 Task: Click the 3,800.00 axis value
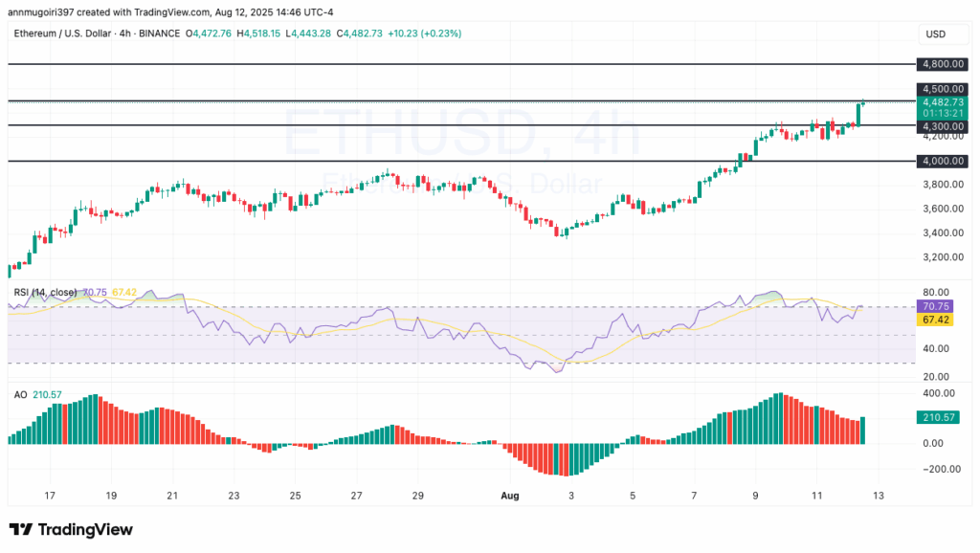click(x=943, y=185)
